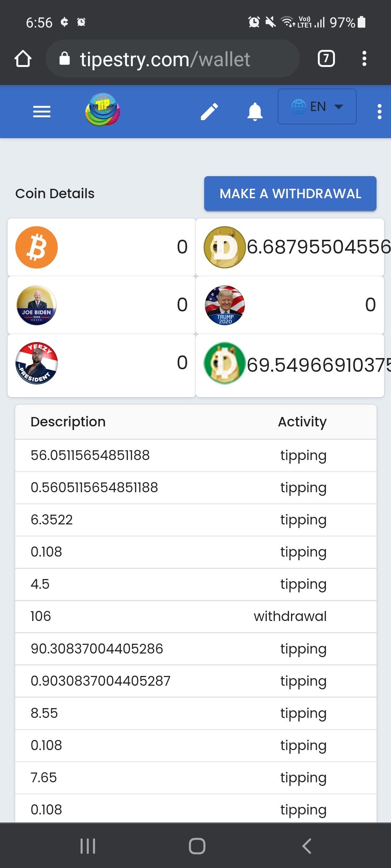
Task: Focus the tipestry.com/wallet address bar
Action: (x=173, y=59)
